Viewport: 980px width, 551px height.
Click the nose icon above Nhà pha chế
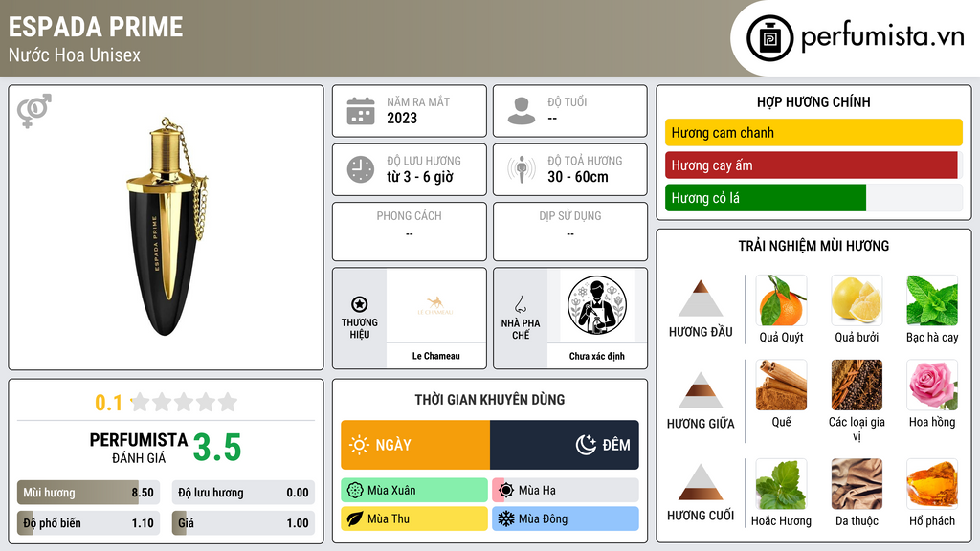(520, 304)
